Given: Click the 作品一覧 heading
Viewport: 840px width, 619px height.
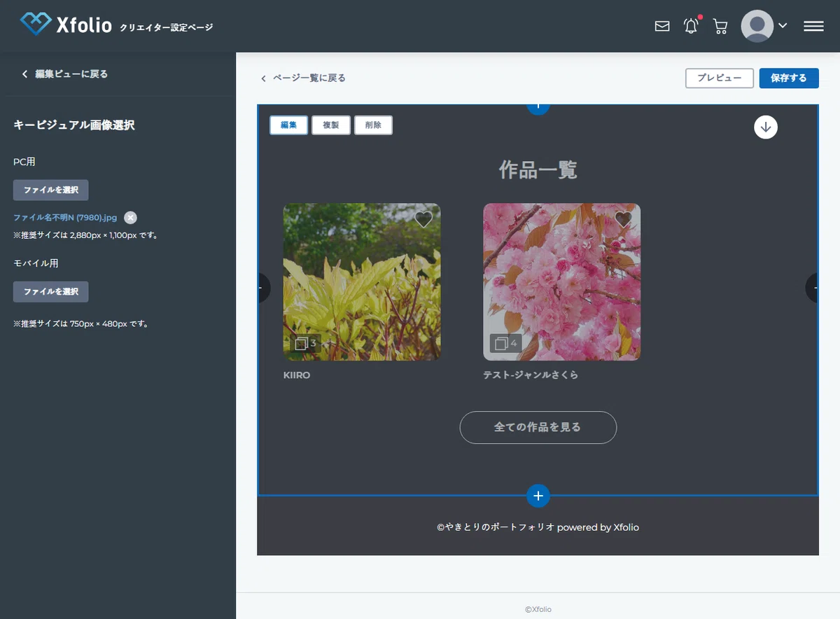Looking at the screenshot, I should coord(538,169).
